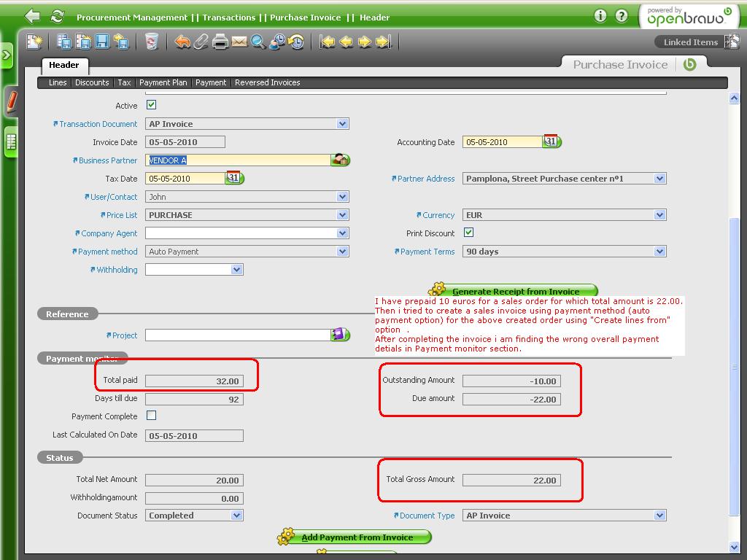Click the new record toolbar icon

click(34, 42)
